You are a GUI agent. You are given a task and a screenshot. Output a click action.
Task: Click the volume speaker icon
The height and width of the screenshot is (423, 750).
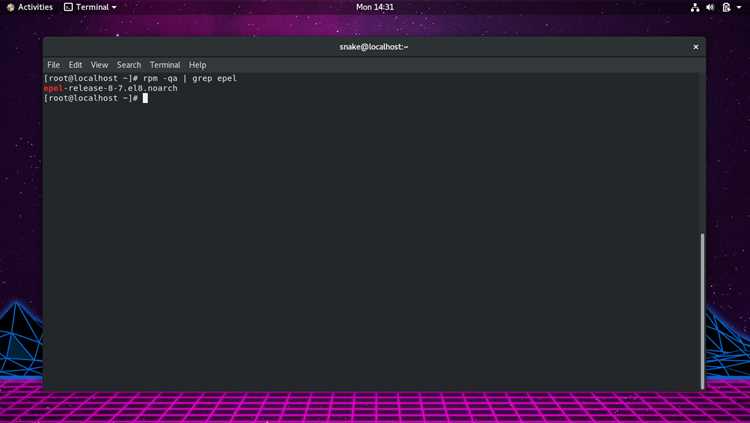(x=710, y=7)
